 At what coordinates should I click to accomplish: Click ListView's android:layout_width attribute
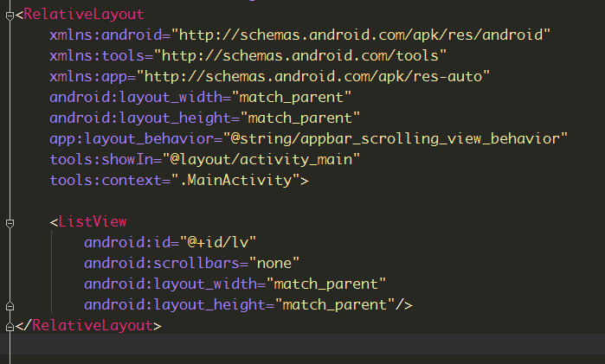point(171,284)
